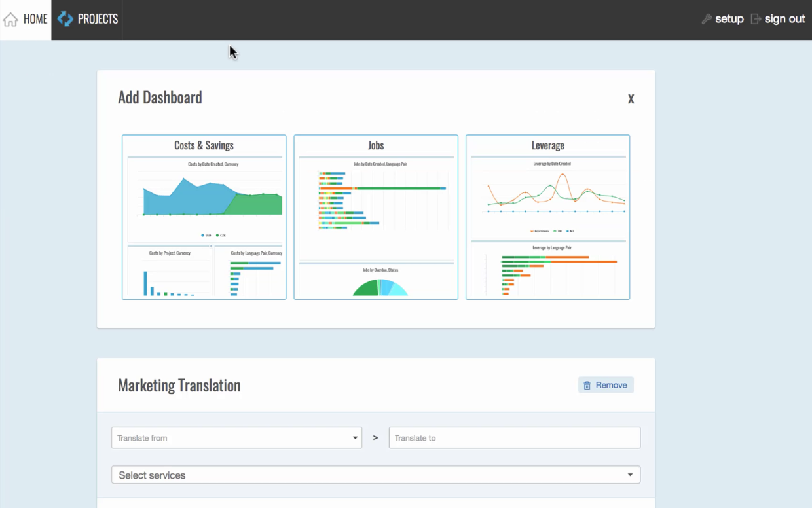The width and height of the screenshot is (812, 508).
Task: Click the Costs by Project bar chart preview
Action: point(170,274)
